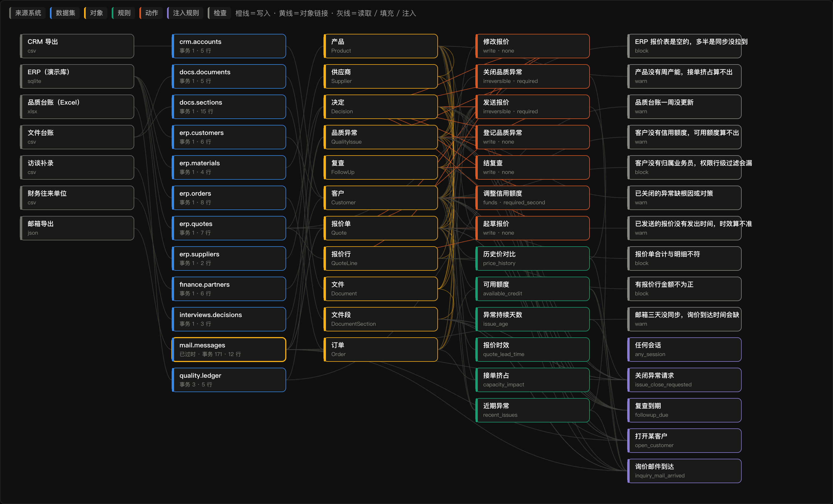Select the 邮箱导出 json source node
Viewport: 833px width, 504px height.
[x=77, y=228]
